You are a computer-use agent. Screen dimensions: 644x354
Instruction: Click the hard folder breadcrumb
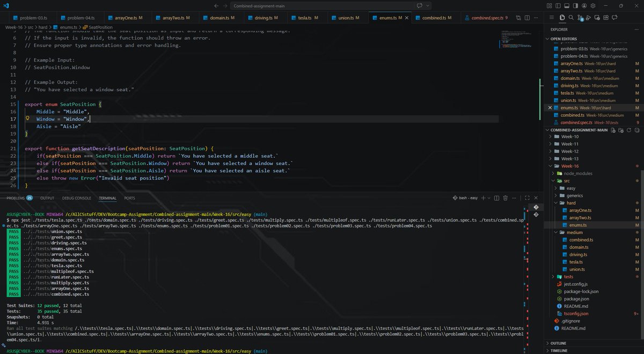click(43, 27)
